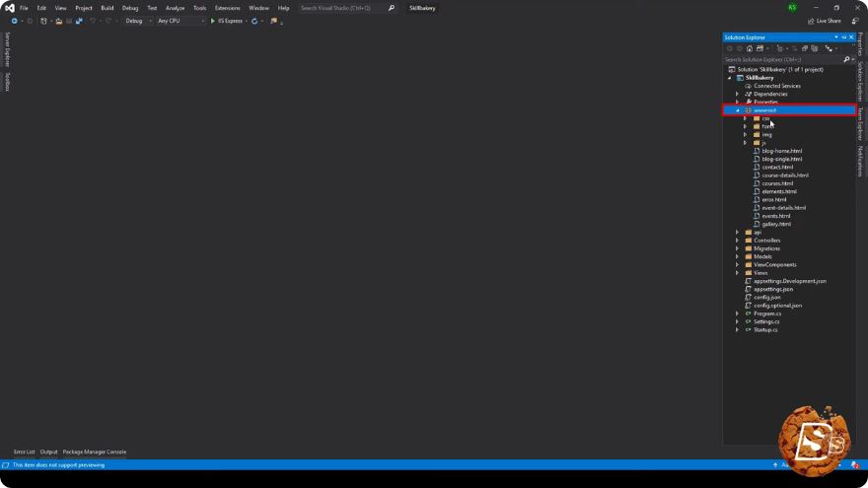Click the notifications bell in status bar

coord(855,465)
